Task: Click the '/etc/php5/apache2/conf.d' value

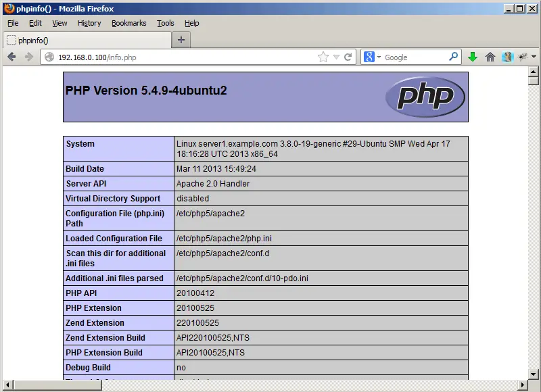Action: pos(222,253)
